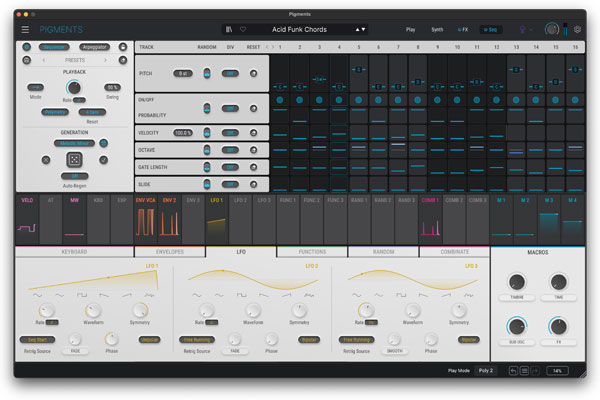Screen dimensions: 600x400
Task: Open the Envelopes modulation tab
Action: click(x=170, y=252)
